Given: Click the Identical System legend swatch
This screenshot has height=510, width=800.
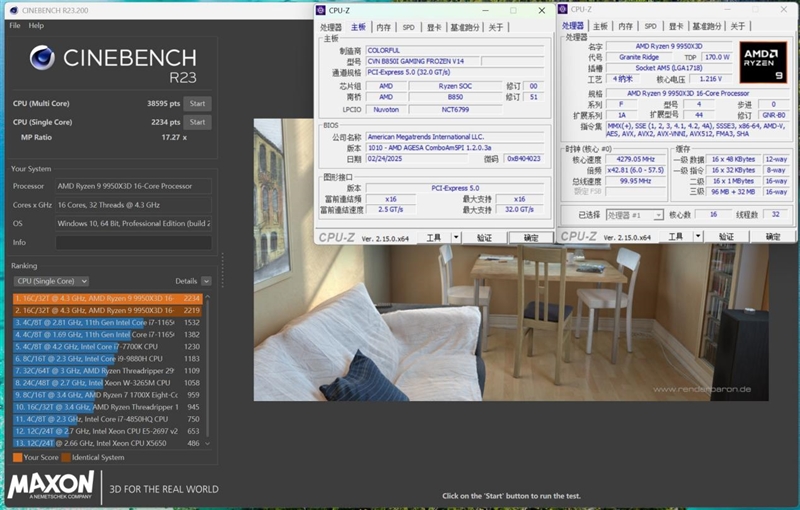Looking at the screenshot, I should click(x=66, y=457).
